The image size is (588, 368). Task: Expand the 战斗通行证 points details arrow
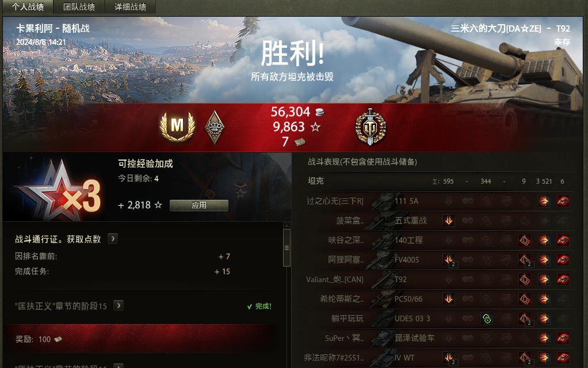113,239
